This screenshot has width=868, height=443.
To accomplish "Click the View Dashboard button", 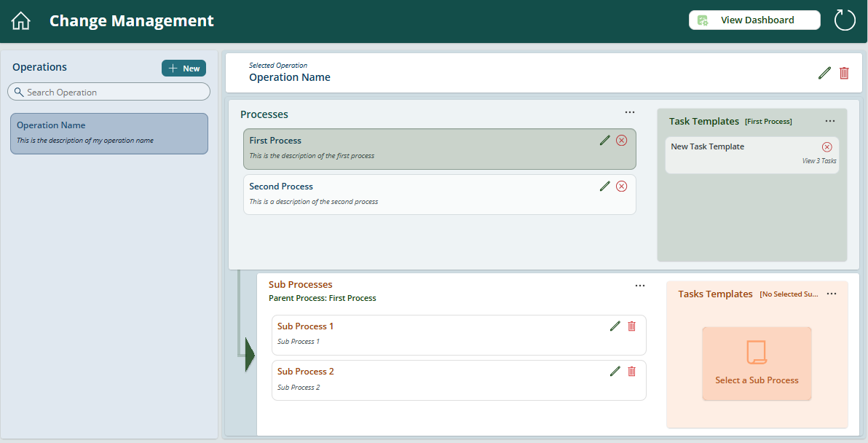I will tap(754, 20).
